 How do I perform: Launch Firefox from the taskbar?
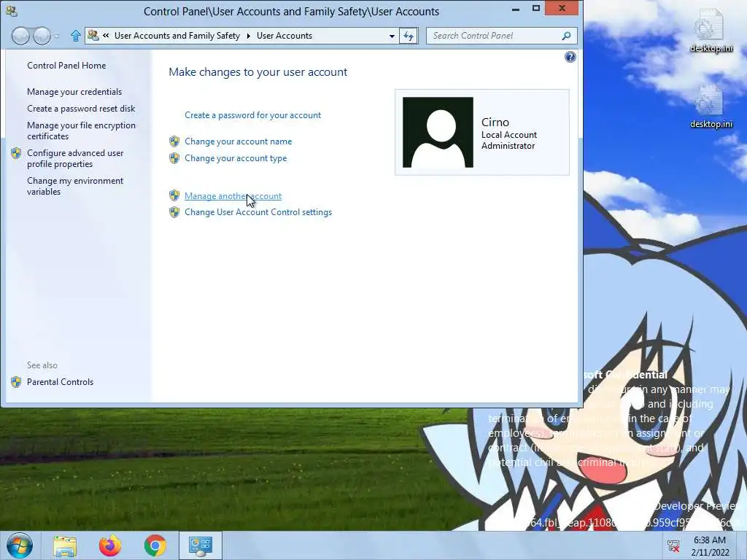point(110,545)
